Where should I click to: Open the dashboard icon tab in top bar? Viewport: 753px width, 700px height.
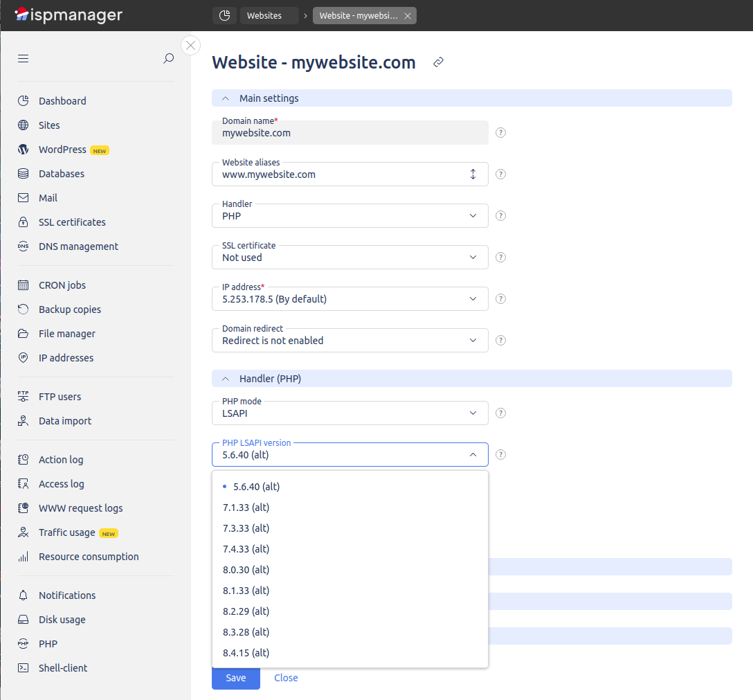pos(224,15)
